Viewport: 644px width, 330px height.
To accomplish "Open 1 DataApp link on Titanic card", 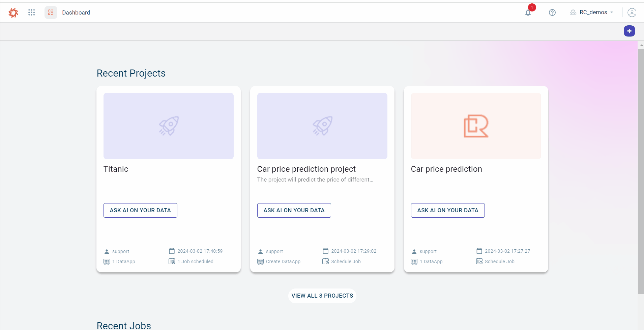I will tap(123, 262).
